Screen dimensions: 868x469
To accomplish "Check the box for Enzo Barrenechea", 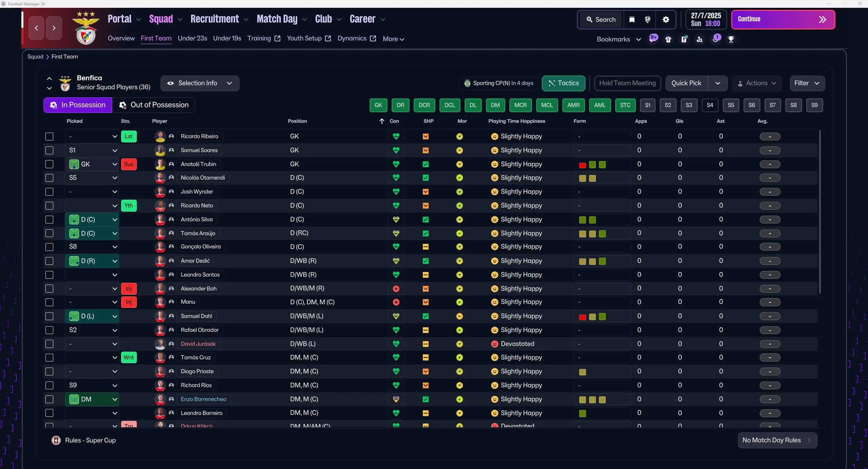I will coord(50,399).
